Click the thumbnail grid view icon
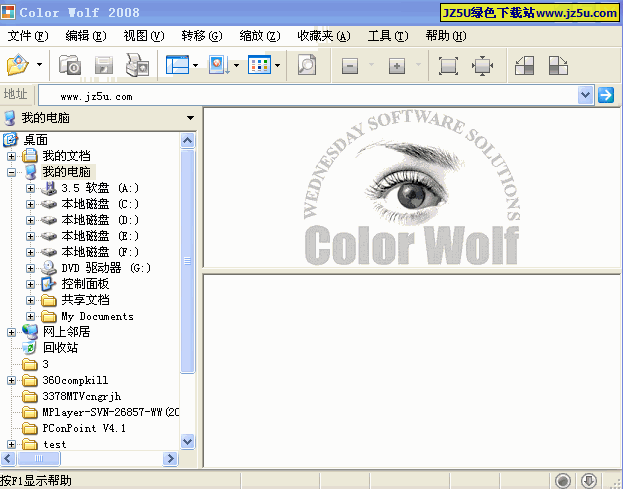This screenshot has width=623, height=489. tap(259, 65)
